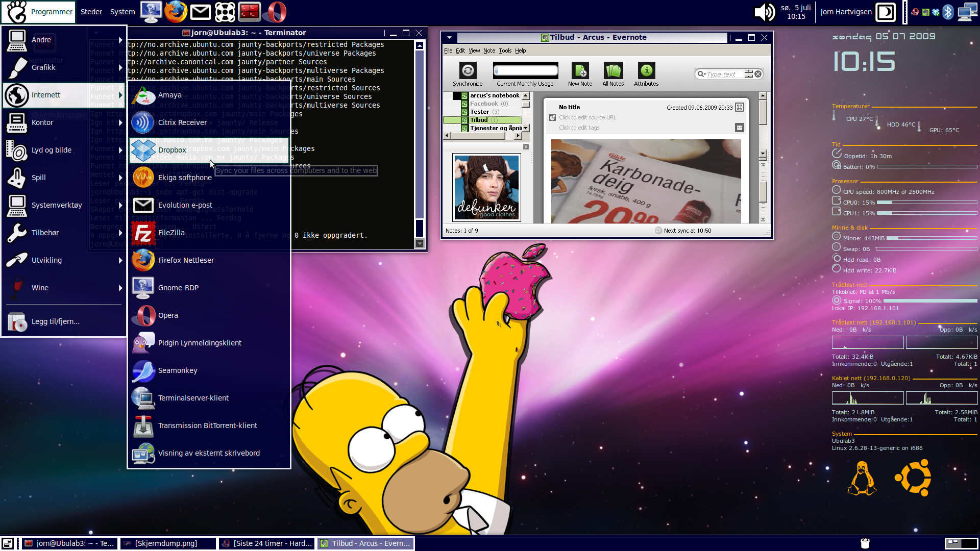Expand the Lyd og bilde submenu
Viewport: 980px width, 551px height.
click(x=64, y=150)
